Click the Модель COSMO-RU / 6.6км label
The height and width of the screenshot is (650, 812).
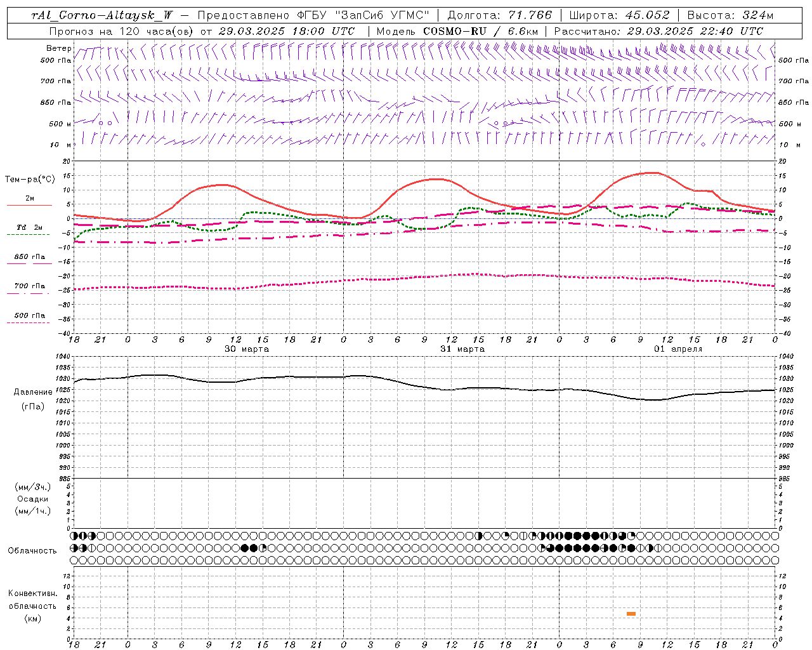(457, 31)
